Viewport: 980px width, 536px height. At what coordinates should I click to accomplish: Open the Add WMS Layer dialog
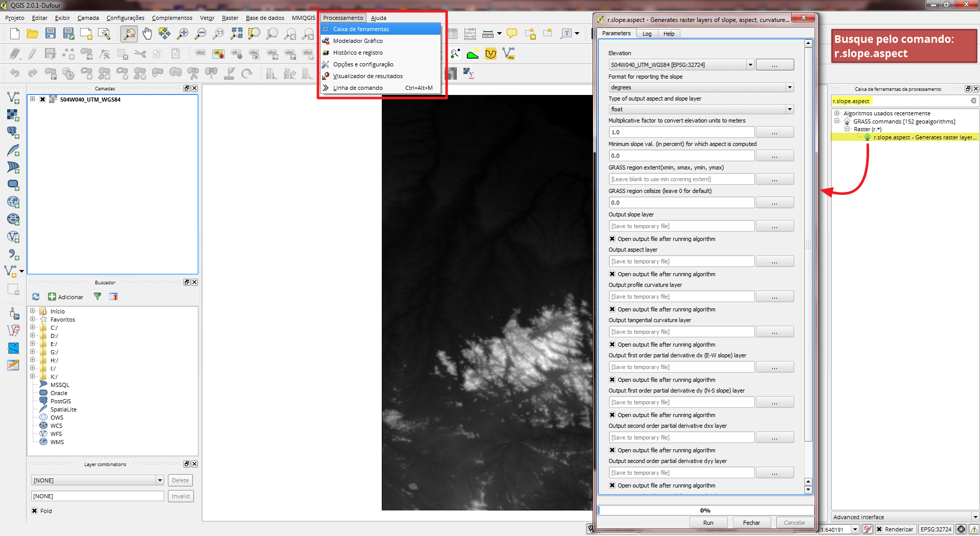coord(13,202)
